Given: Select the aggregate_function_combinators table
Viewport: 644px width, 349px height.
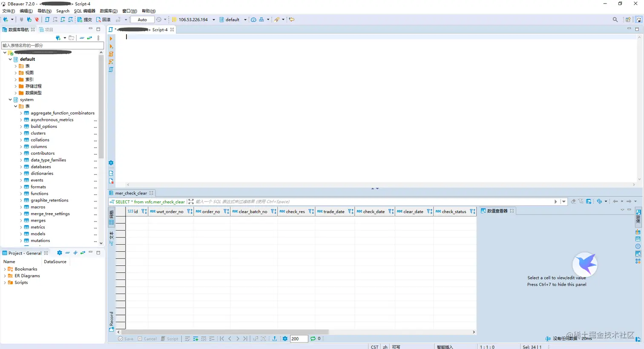Looking at the screenshot, I should pos(63,113).
